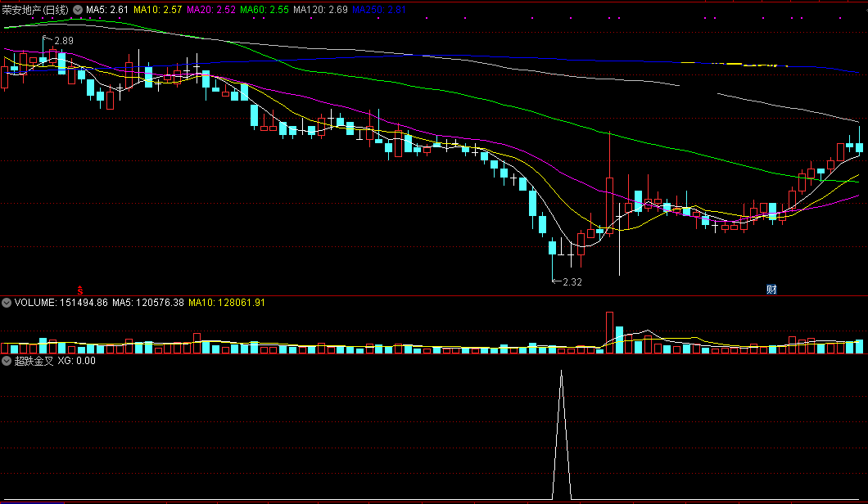Select the magenta MA20: 2.52 label

coord(211,10)
